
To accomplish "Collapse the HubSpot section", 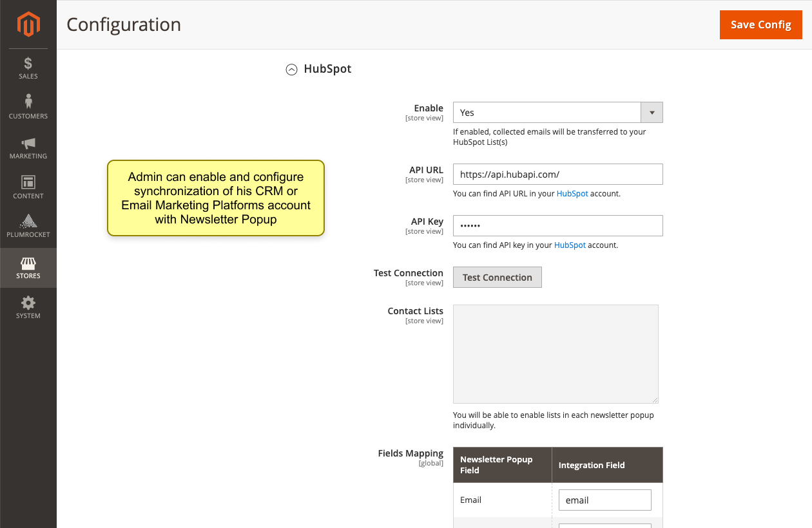I will pos(292,70).
